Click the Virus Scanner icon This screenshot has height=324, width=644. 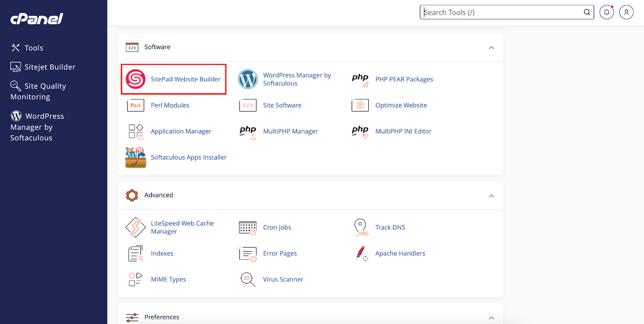coord(248,279)
